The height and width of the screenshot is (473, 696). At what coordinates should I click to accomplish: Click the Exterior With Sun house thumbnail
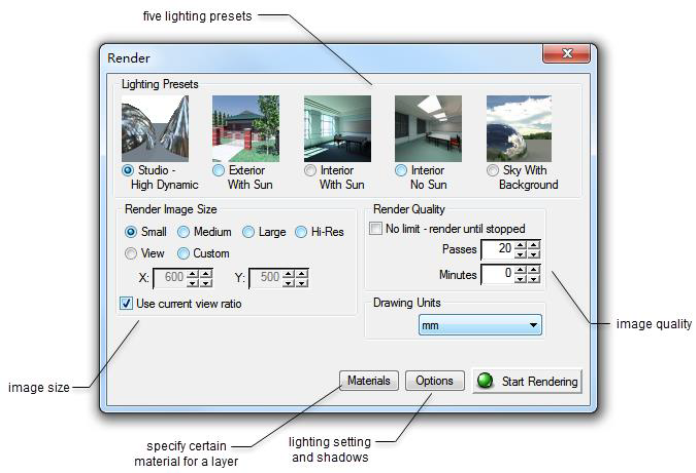(246, 128)
